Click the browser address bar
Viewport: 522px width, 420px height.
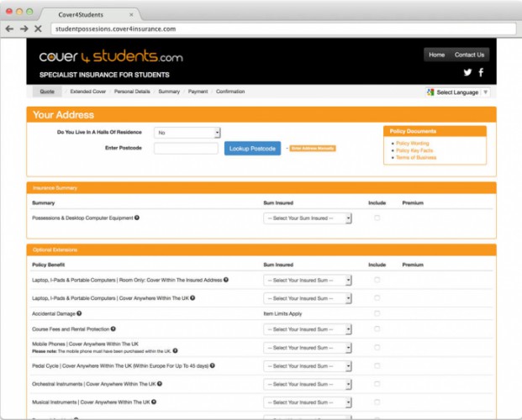point(283,29)
